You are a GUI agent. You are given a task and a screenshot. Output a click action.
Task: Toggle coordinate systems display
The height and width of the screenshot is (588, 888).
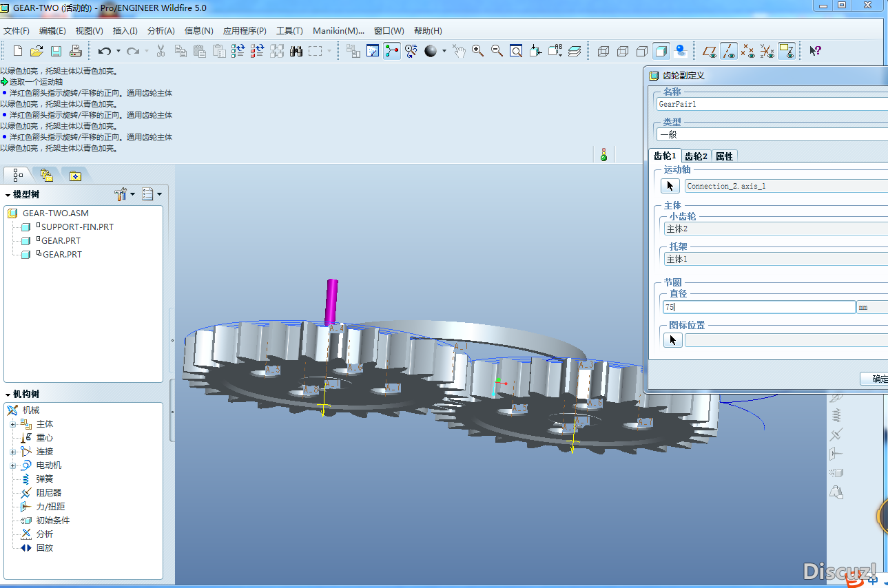coord(767,51)
